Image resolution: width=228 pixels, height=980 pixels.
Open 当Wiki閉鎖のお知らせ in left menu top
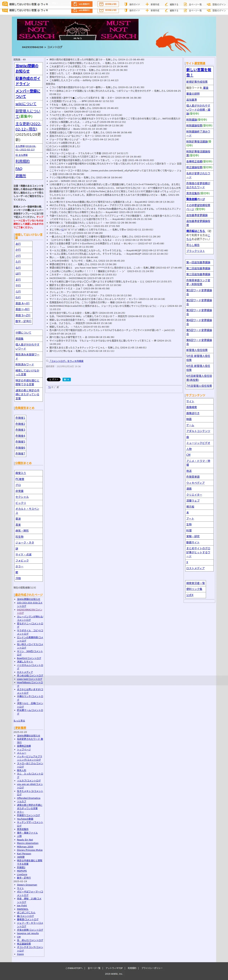coord(27,69)
